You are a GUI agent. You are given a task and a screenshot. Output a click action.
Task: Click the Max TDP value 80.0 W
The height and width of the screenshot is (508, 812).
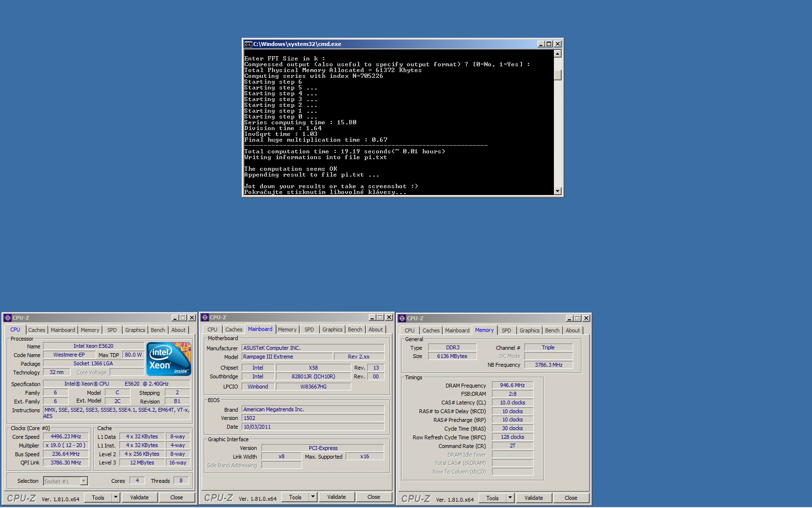coord(133,355)
